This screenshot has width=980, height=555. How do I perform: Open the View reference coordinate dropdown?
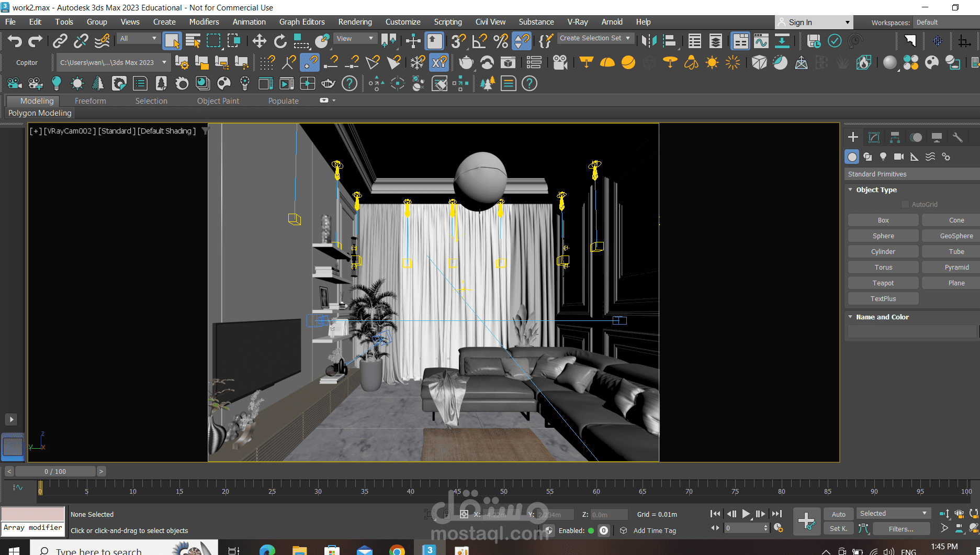355,38
